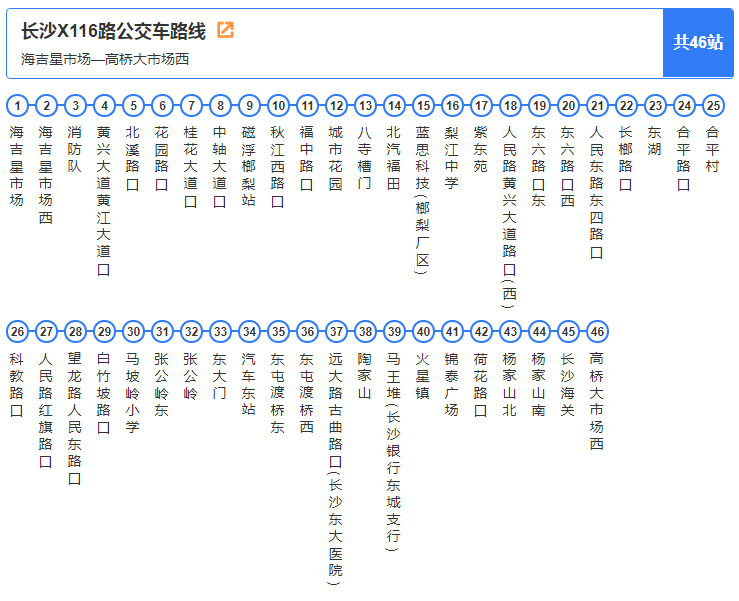739x601 pixels.
Task: Select the station 46 circle marker
Action: click(x=597, y=331)
